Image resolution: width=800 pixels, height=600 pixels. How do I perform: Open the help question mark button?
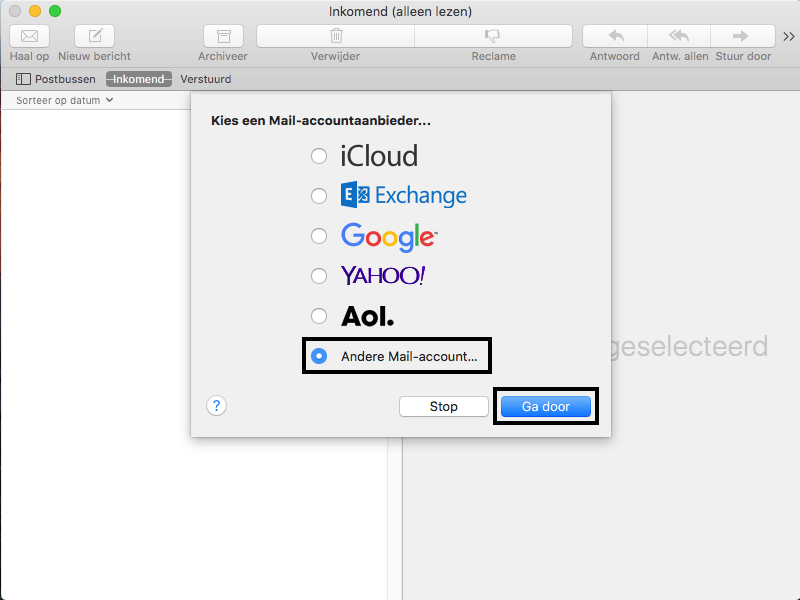coord(217,406)
